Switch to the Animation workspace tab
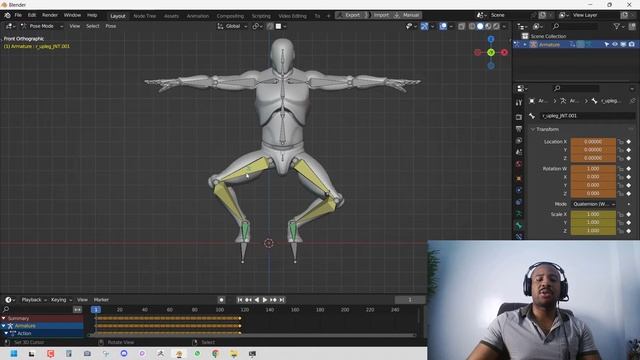Viewport: 640px width, 360px height. click(x=198, y=16)
